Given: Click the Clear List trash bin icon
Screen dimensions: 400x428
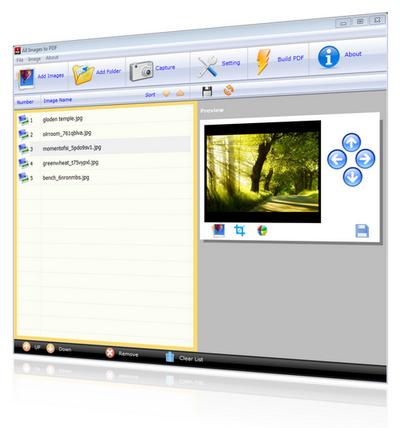Looking at the screenshot, I should [x=170, y=357].
